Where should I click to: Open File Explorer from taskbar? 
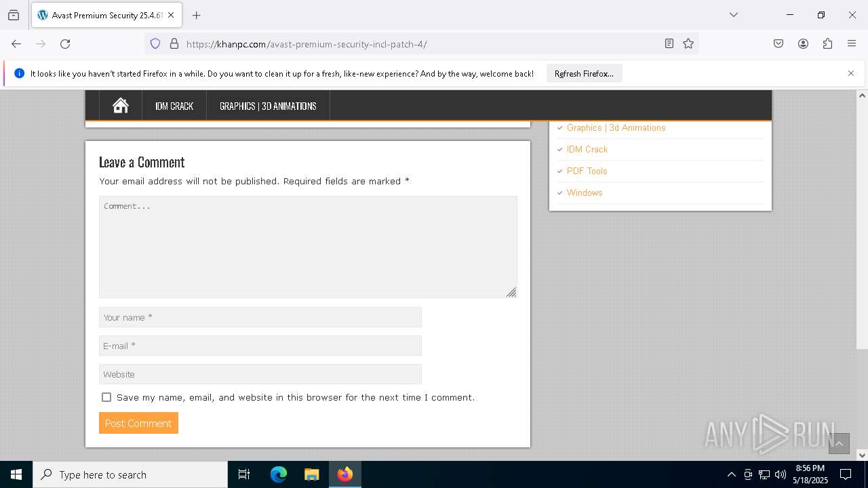point(311,474)
